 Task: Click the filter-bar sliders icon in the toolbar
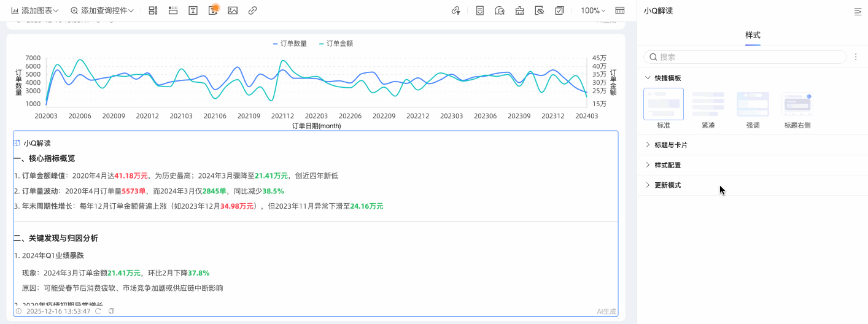[x=153, y=10]
